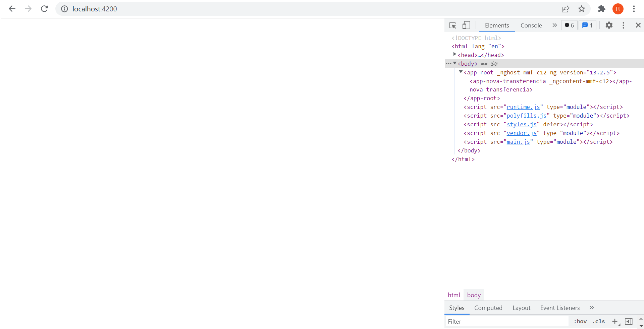Viewport: 644px width, 329px height.
Task: Select the closing </app-root> tag
Action: [482, 98]
